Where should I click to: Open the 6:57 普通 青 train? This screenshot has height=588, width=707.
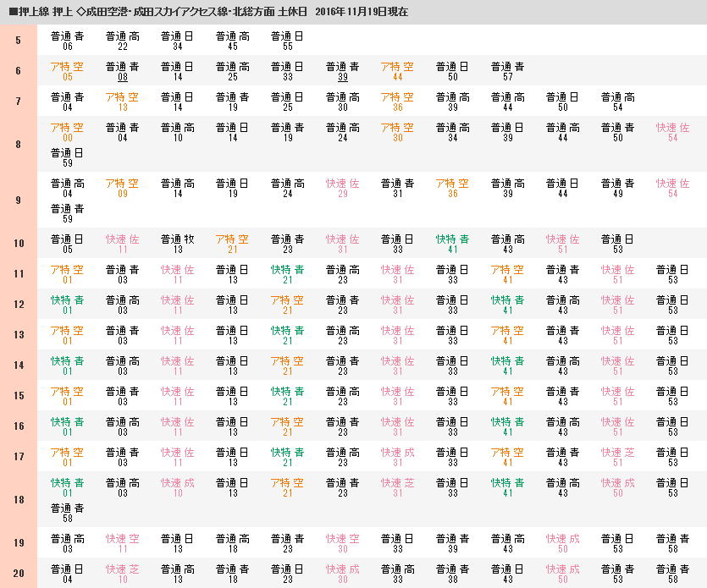(507, 71)
